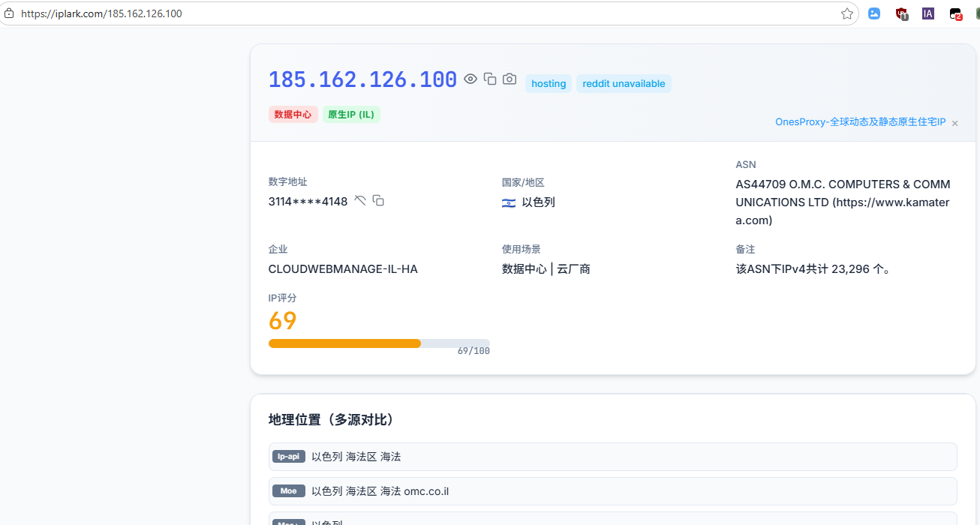Reveal the masked numeric address
Image resolution: width=980 pixels, height=525 pixels.
point(360,200)
